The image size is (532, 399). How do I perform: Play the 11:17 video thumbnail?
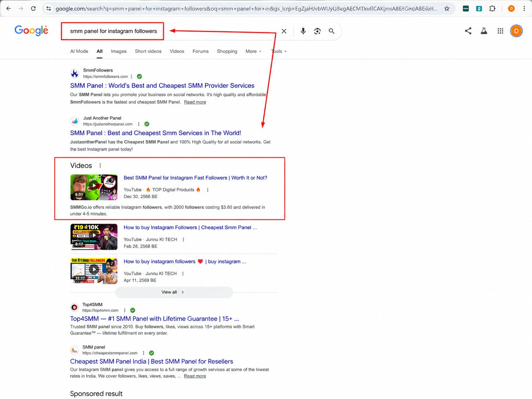(94, 271)
